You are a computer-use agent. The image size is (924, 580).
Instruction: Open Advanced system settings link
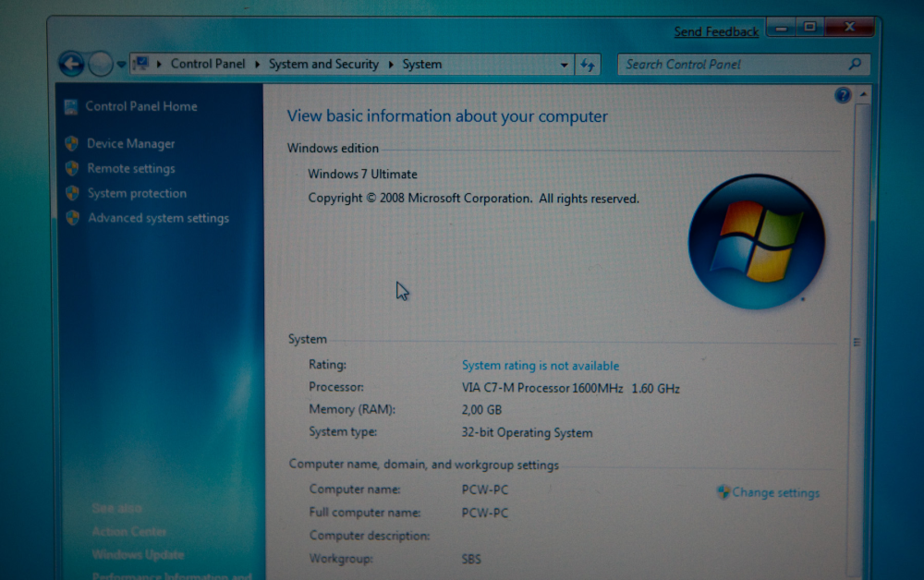pyautogui.click(x=159, y=218)
